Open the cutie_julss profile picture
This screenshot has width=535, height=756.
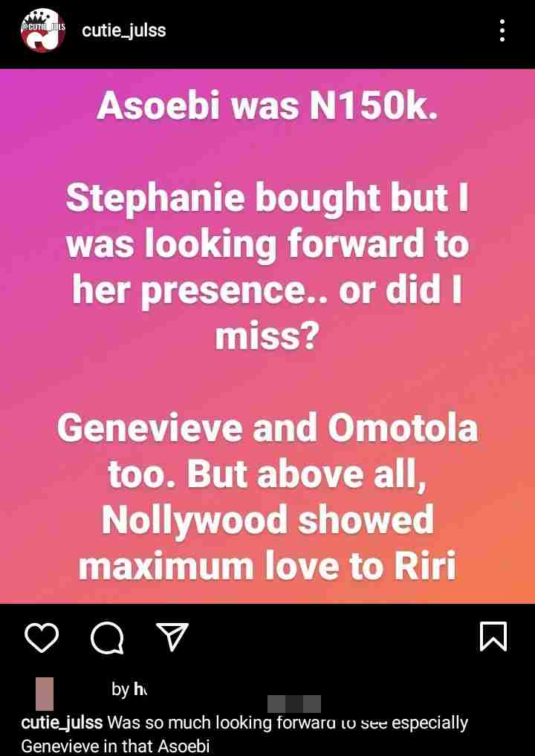(x=43, y=30)
